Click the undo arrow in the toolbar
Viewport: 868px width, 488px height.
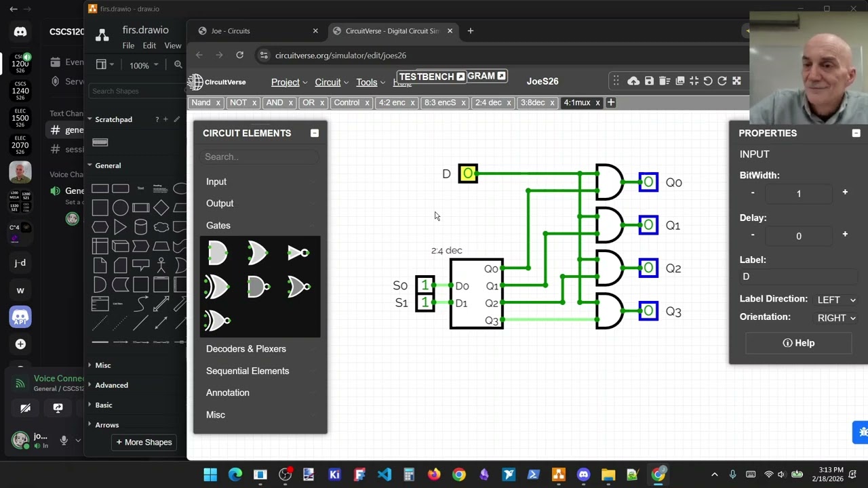tap(708, 81)
